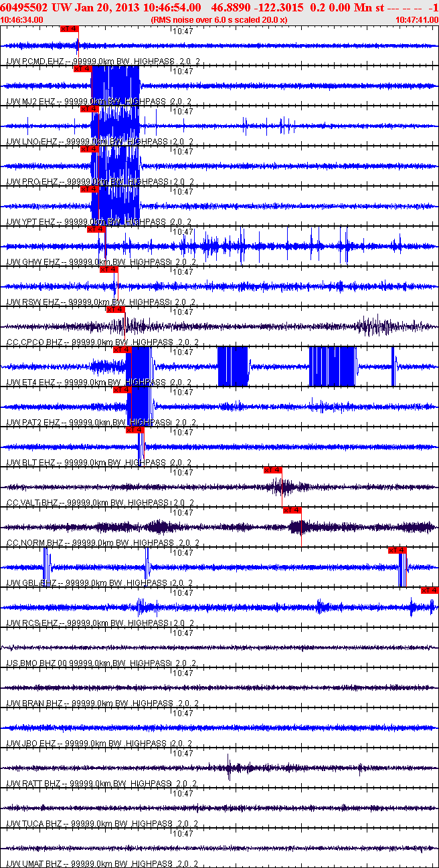
Task: Click the 10:47 tick label above PCMD trace
Action: (183, 31)
